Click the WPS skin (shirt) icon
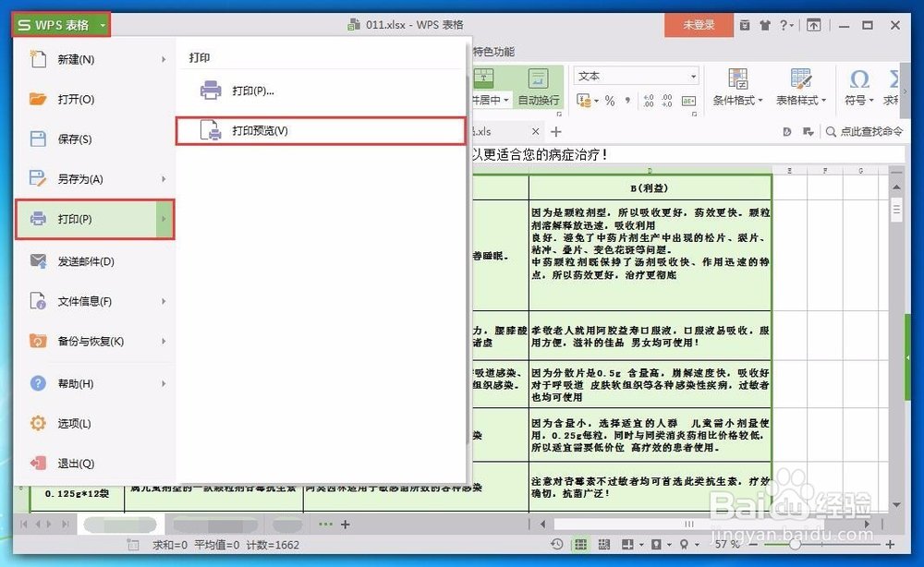Viewport: 924px width, 567px height. tap(765, 25)
